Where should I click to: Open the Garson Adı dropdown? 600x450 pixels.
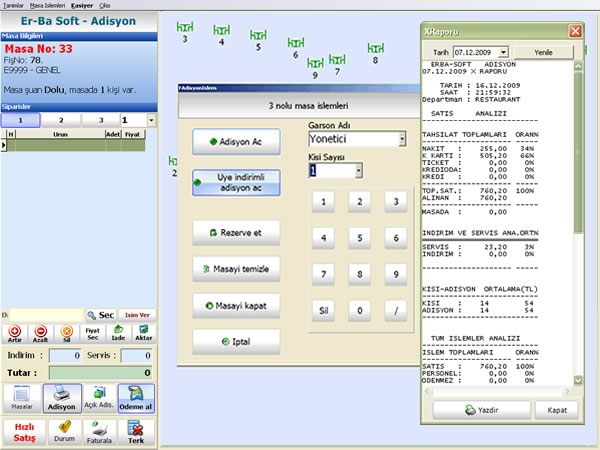pos(402,139)
